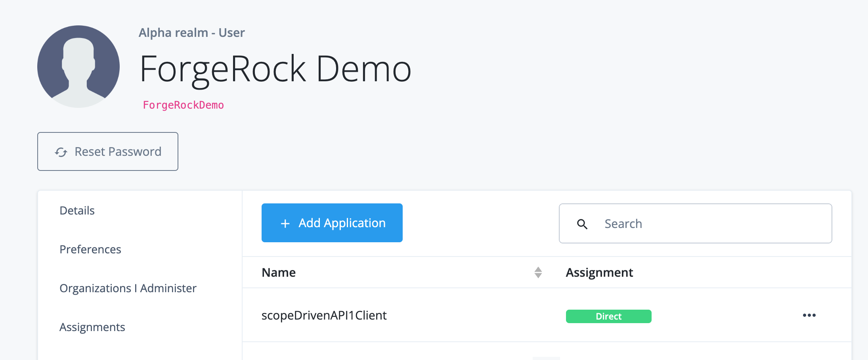Focus the Search input field
Image resolution: width=868 pixels, height=360 pixels.
696,224
